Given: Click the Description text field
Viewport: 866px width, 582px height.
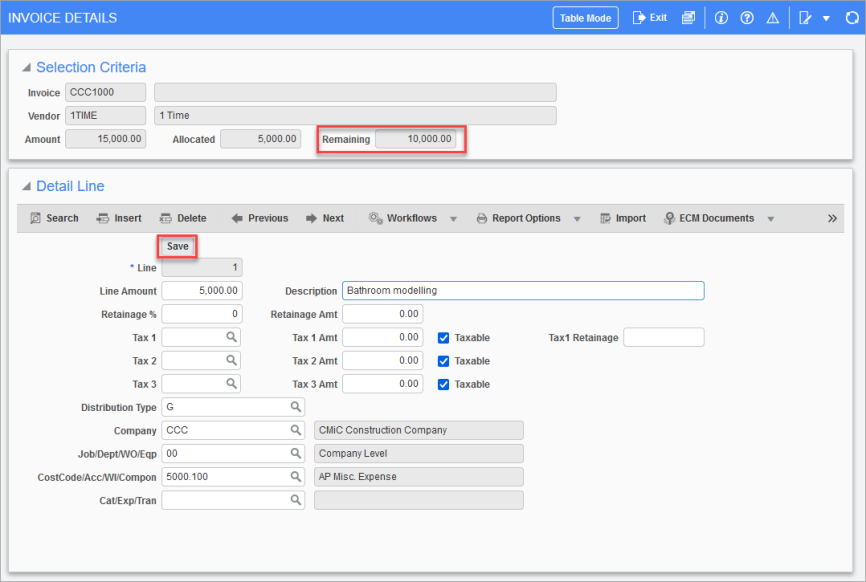Looking at the screenshot, I should coord(522,291).
